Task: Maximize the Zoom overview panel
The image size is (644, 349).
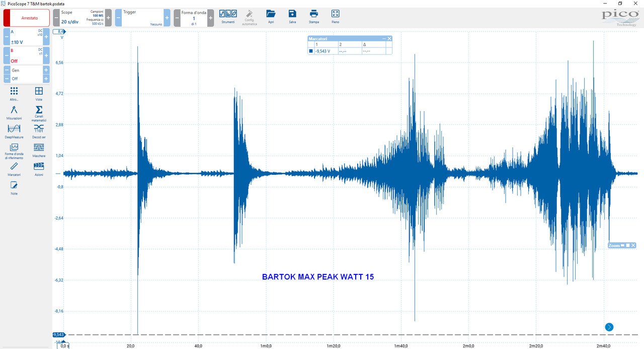Action: coord(628,245)
